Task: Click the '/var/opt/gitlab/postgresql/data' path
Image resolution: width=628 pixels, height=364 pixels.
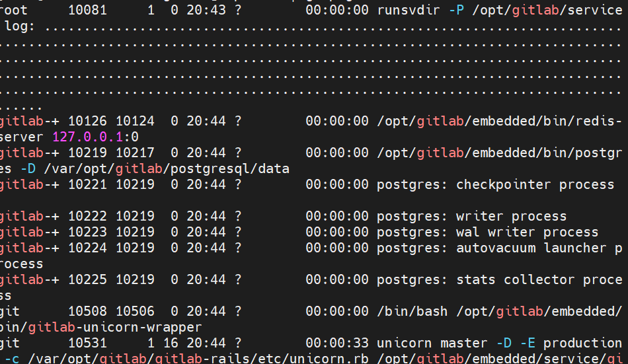Action: point(167,168)
